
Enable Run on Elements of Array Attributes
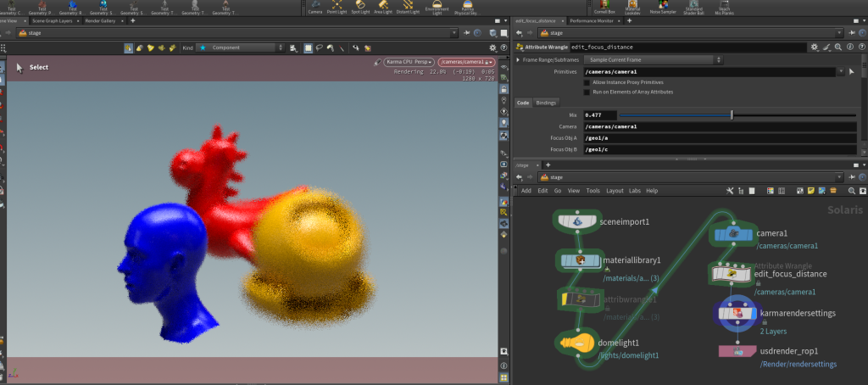pos(587,91)
